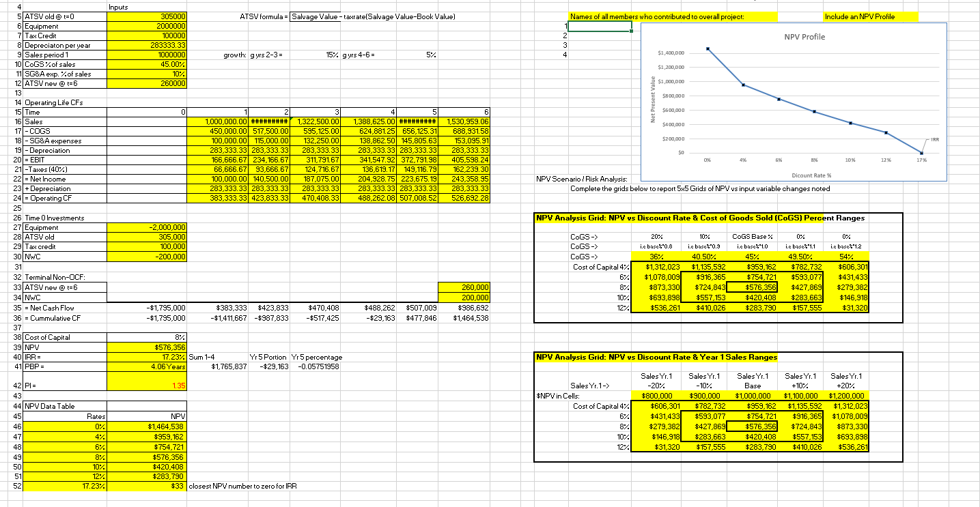Click the Equipment investment -2,000,000 cell
The image size is (980, 507).
coord(148,227)
